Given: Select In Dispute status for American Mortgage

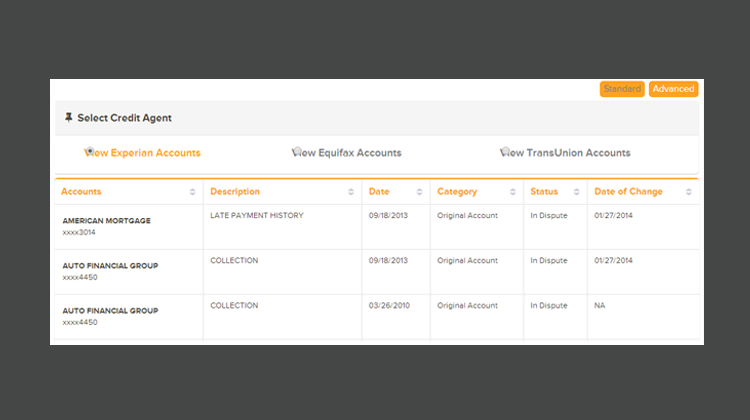Looking at the screenshot, I should pos(549,215).
